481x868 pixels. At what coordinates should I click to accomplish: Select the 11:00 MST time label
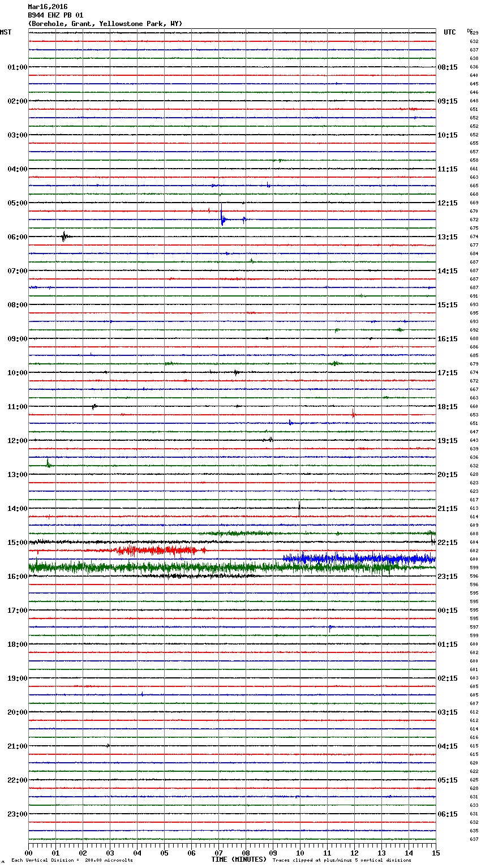[17, 407]
